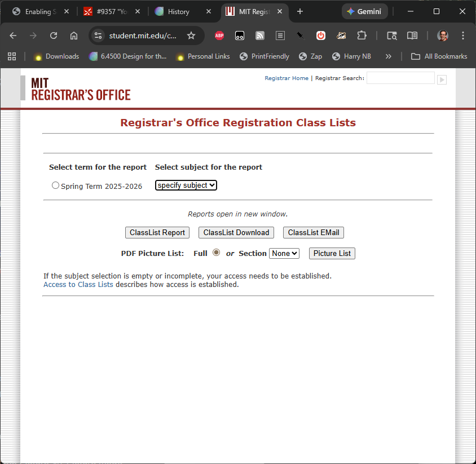
Task: Click the red power button extension icon
Action: [321, 36]
